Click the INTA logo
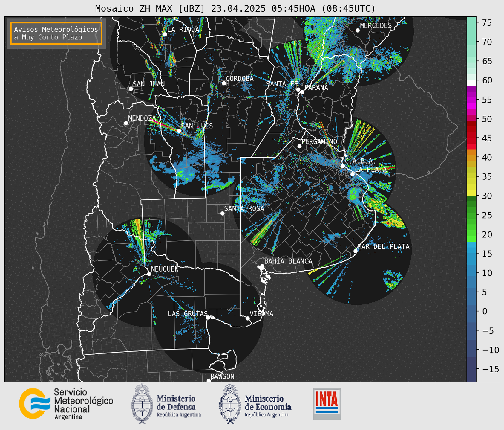The height and width of the screenshot is (430, 504). [x=327, y=404]
